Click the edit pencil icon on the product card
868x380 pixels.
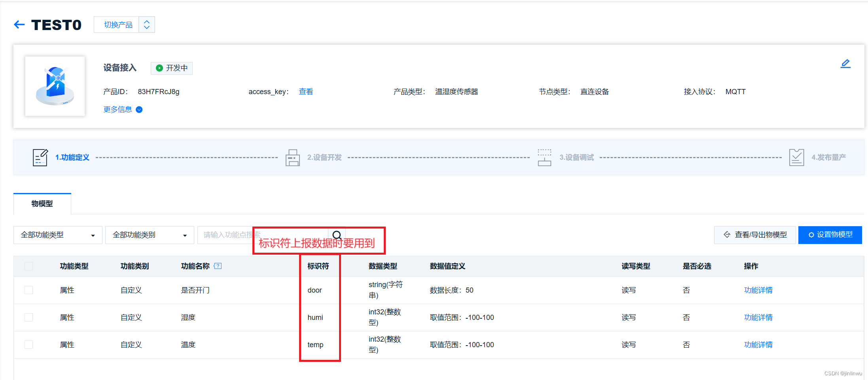(846, 63)
